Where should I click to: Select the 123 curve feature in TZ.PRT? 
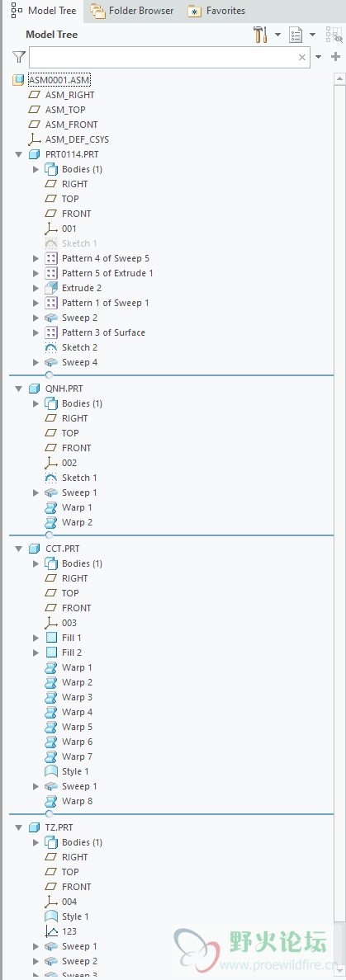pos(61,931)
